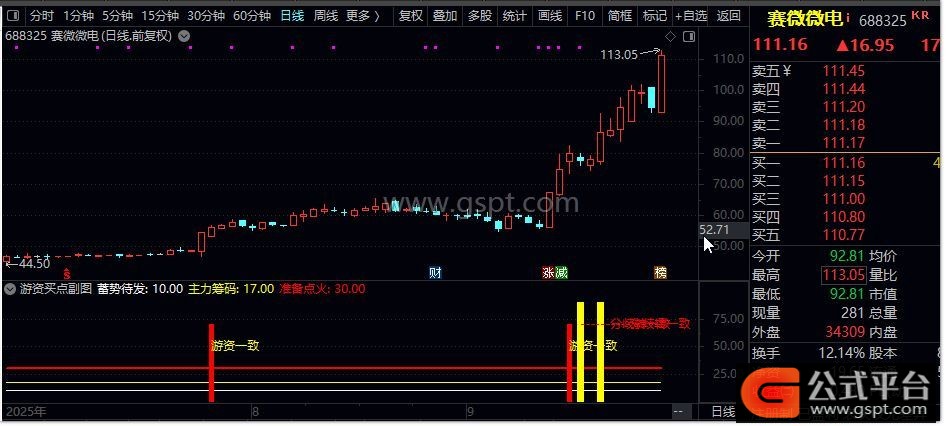The height and width of the screenshot is (426, 946).
Task: Expand the 游资买点副图 indicator menu arrow
Action: coord(11,289)
